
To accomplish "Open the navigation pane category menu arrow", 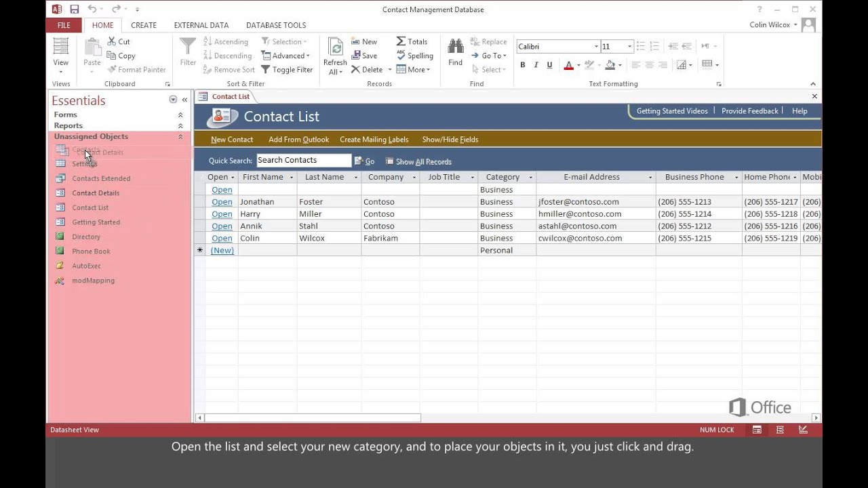I will click(173, 100).
